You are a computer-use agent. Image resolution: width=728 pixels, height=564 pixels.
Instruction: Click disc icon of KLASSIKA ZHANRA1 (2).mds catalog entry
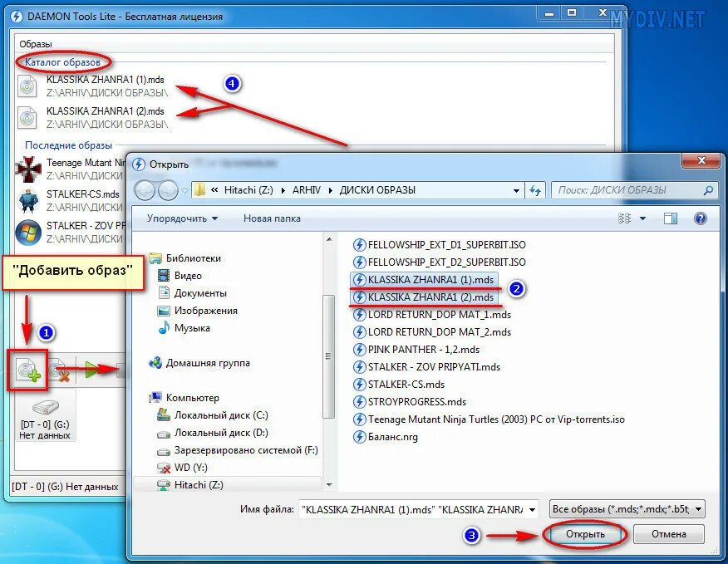click(x=27, y=117)
